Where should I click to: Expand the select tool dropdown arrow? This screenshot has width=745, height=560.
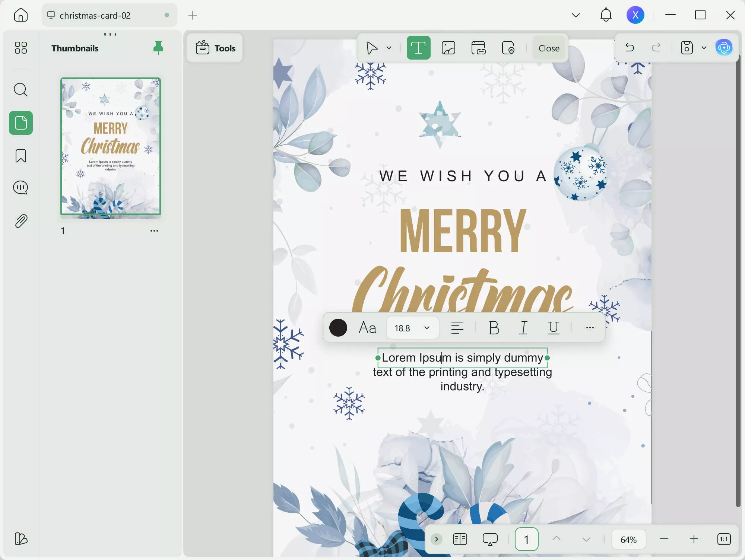pos(389,48)
